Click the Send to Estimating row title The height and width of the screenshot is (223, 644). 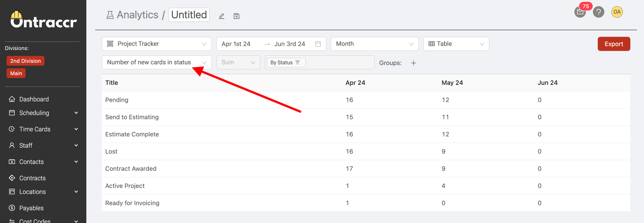132,117
